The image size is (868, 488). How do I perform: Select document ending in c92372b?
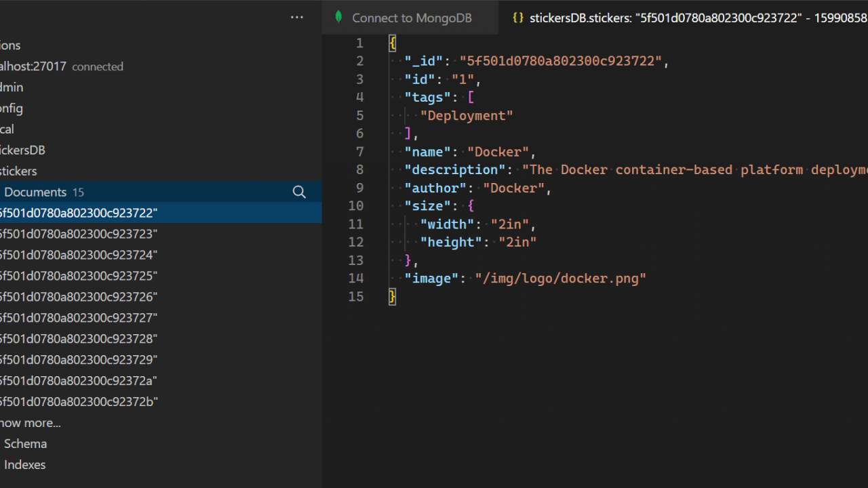pyautogui.click(x=78, y=402)
